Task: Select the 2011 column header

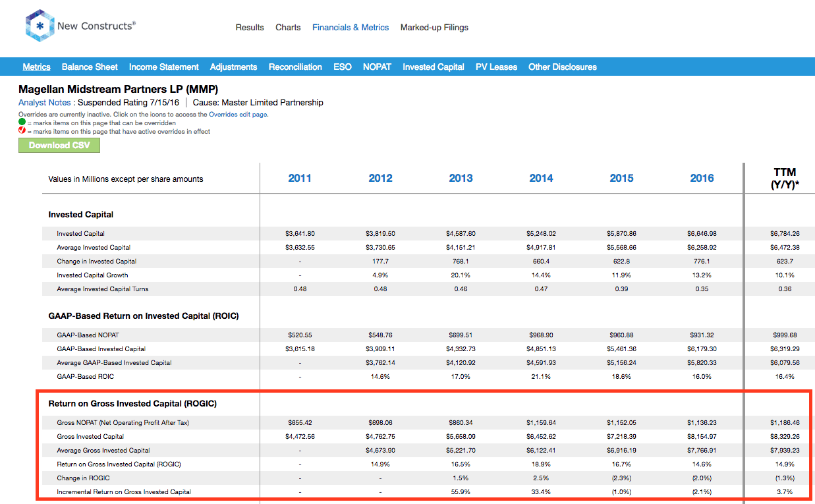Action: (300, 178)
